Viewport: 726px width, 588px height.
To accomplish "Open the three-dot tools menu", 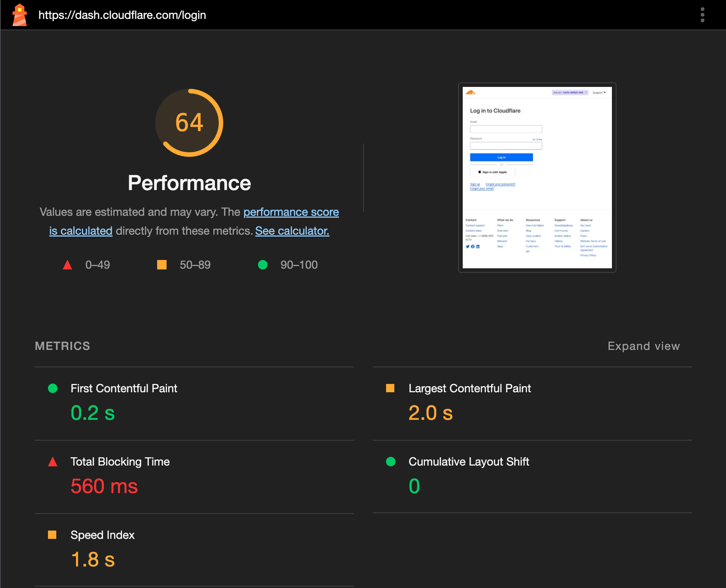I will pyautogui.click(x=702, y=15).
